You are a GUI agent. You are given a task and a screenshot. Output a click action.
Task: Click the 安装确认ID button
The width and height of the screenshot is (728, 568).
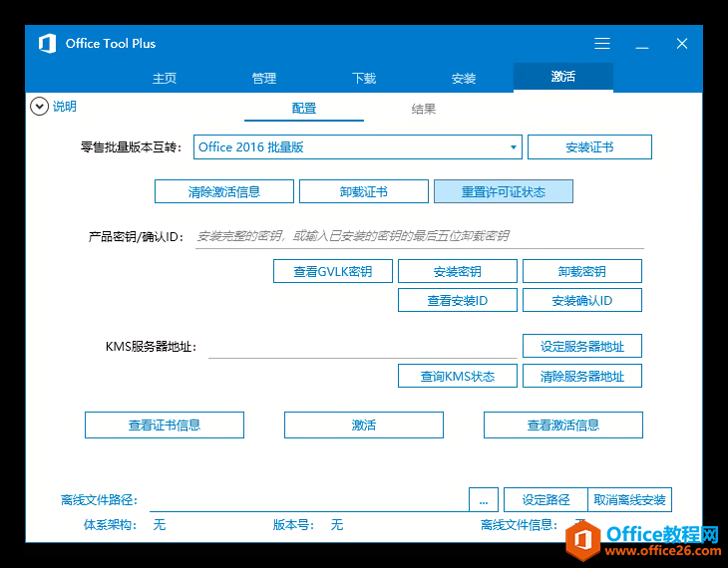point(582,300)
